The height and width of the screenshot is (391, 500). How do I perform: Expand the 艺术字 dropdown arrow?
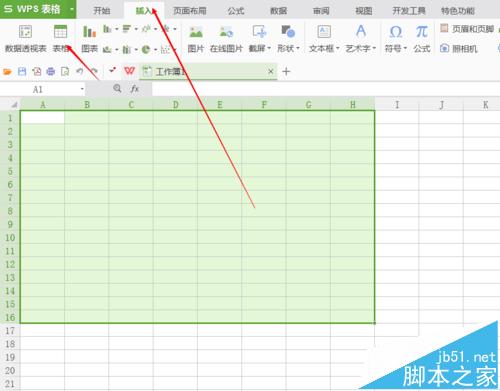point(374,48)
